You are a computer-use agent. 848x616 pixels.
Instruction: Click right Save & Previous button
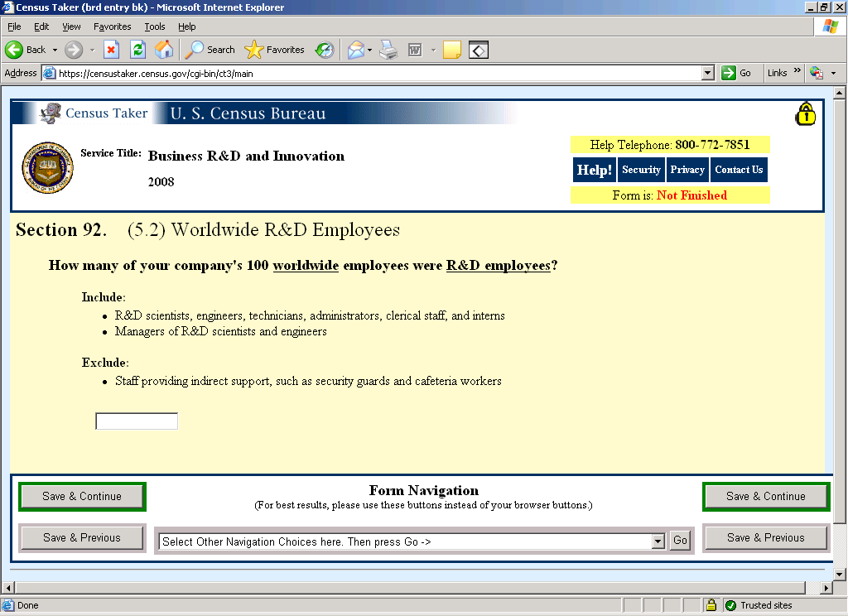[x=766, y=537]
